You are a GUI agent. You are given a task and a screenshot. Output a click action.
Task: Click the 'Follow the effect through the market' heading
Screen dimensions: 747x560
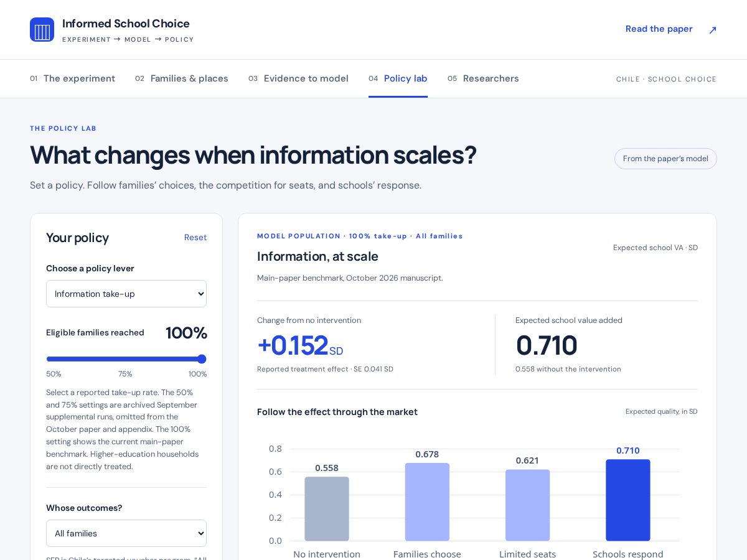pos(337,412)
